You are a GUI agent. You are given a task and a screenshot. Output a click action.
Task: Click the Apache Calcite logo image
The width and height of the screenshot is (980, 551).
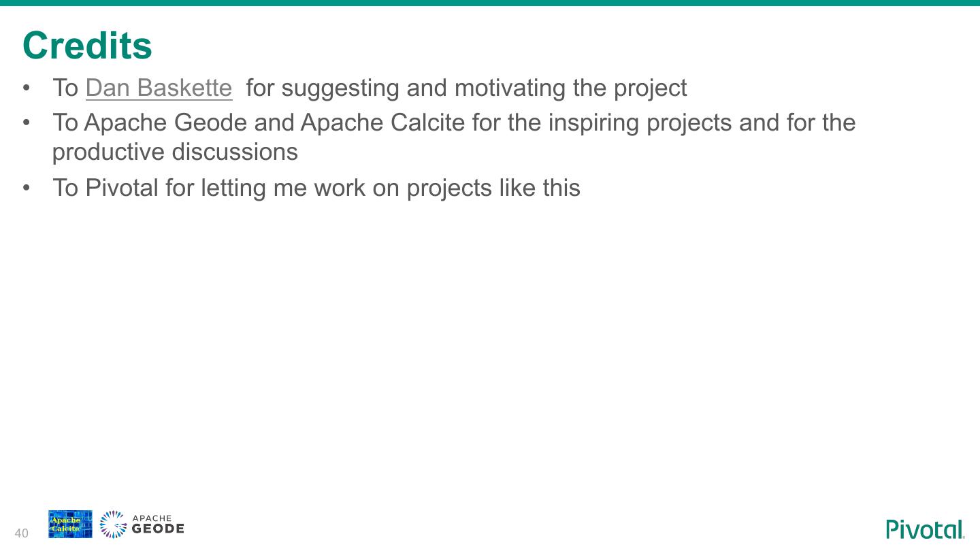coord(70,524)
